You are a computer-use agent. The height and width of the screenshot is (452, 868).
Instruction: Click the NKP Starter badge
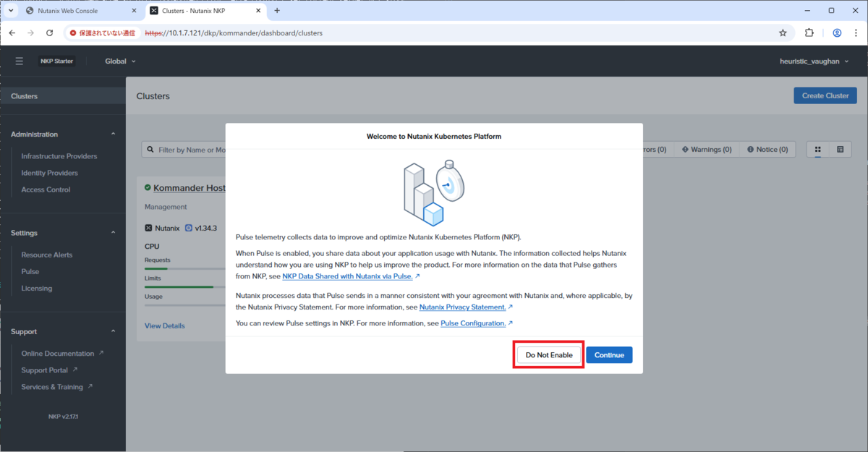click(x=56, y=61)
